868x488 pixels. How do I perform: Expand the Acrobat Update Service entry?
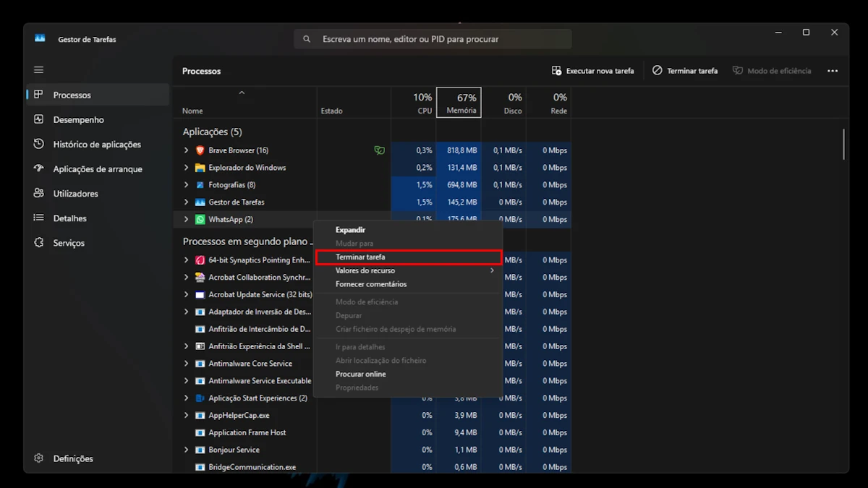point(186,295)
